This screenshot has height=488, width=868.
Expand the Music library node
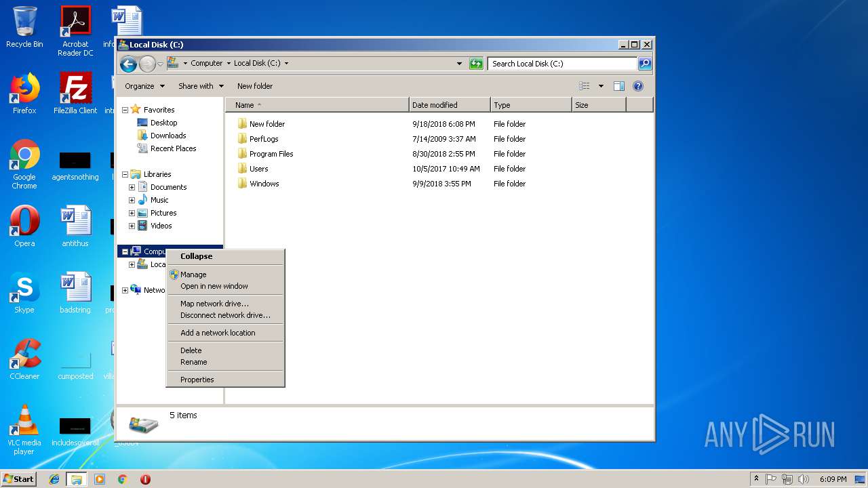tap(132, 200)
